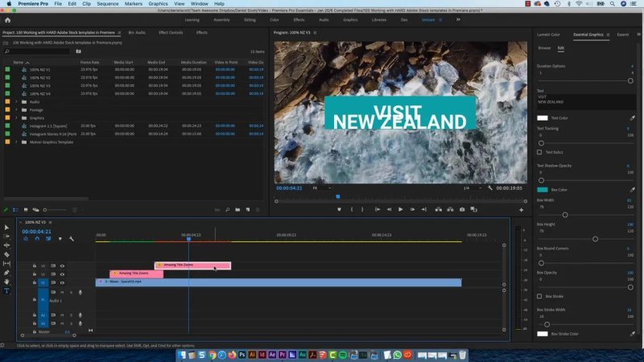Open the Color workspace
The width and height of the screenshot is (644, 362).
(x=275, y=19)
